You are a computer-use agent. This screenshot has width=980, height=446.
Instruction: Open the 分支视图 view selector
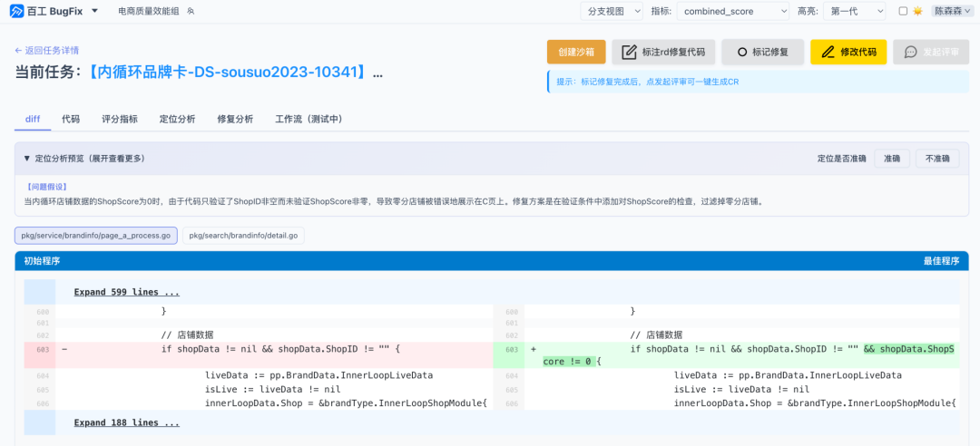612,11
